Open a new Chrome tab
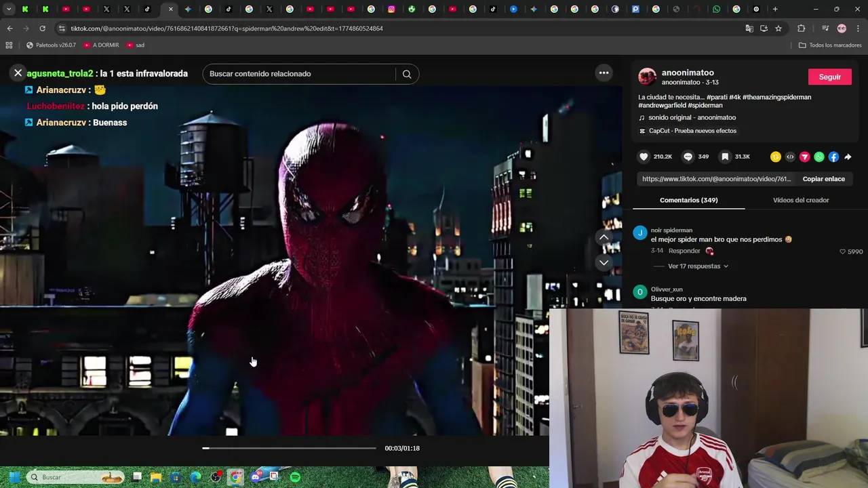This screenshot has width=868, height=488. [x=775, y=9]
